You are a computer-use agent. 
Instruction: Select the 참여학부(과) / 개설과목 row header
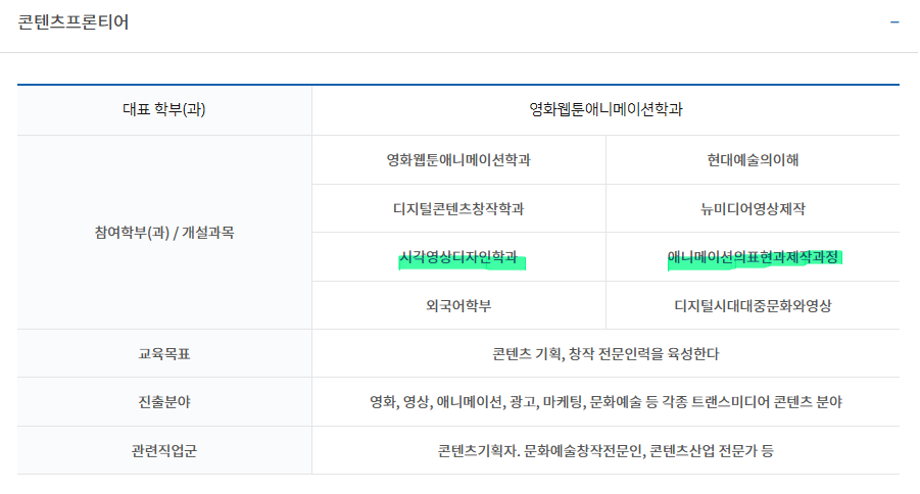point(164,233)
